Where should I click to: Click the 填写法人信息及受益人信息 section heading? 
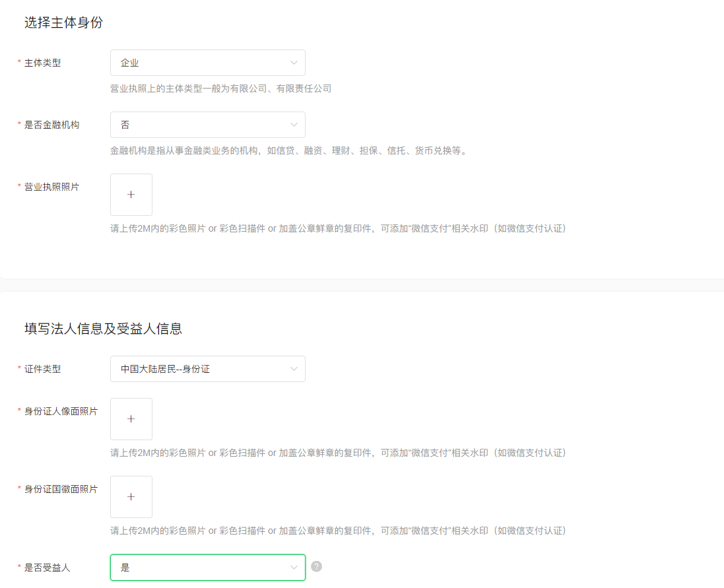pos(103,328)
